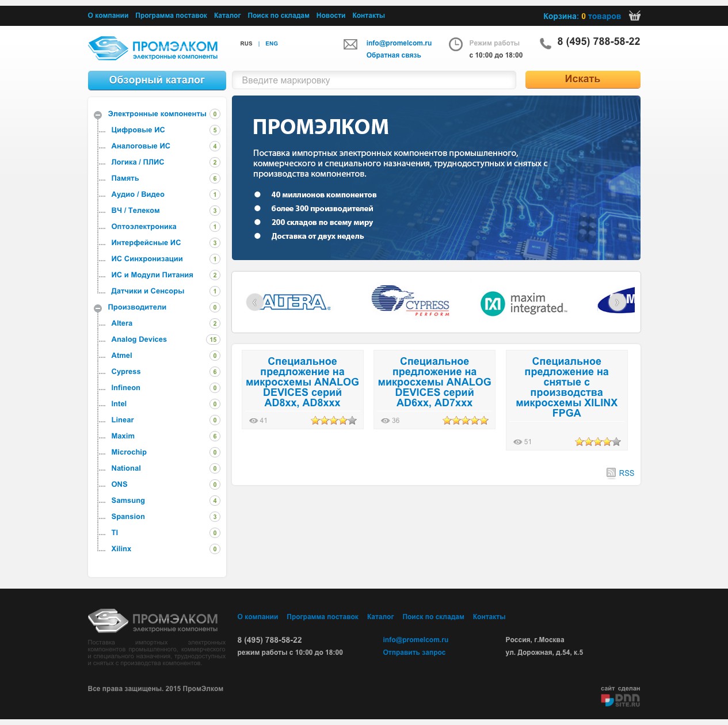Click eye views icon with 51

click(517, 442)
